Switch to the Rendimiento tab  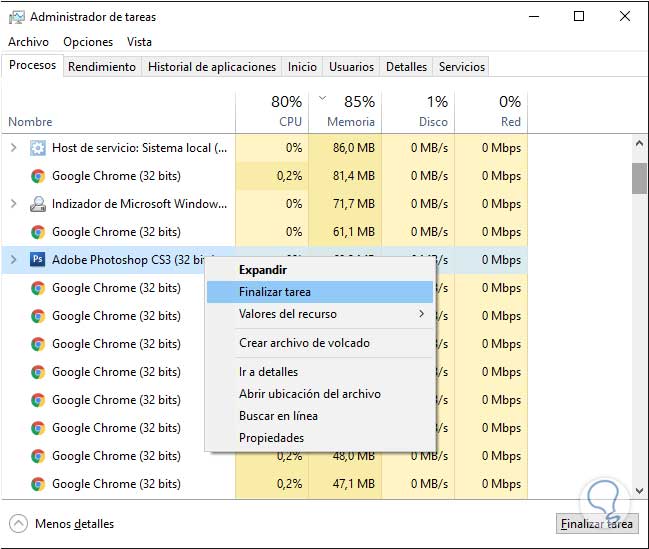click(x=102, y=67)
